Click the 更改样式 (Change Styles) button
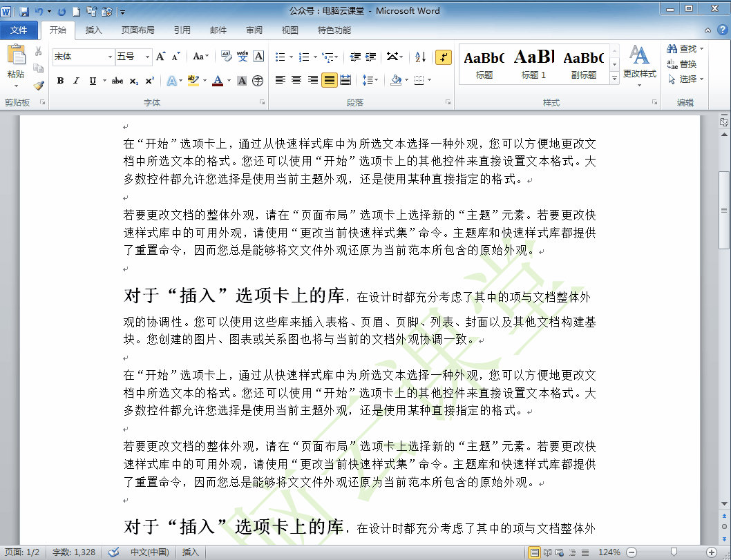This screenshot has width=731, height=560. 639,65
